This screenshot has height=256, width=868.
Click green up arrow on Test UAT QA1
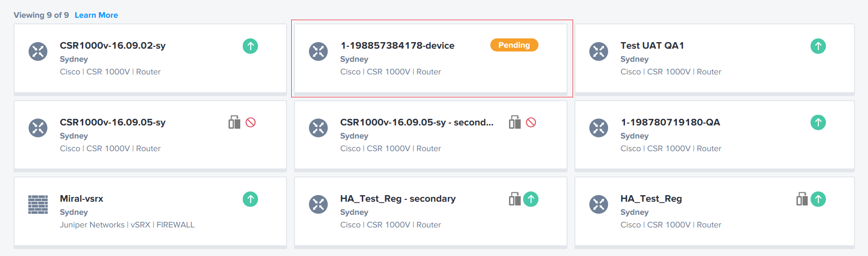click(818, 46)
